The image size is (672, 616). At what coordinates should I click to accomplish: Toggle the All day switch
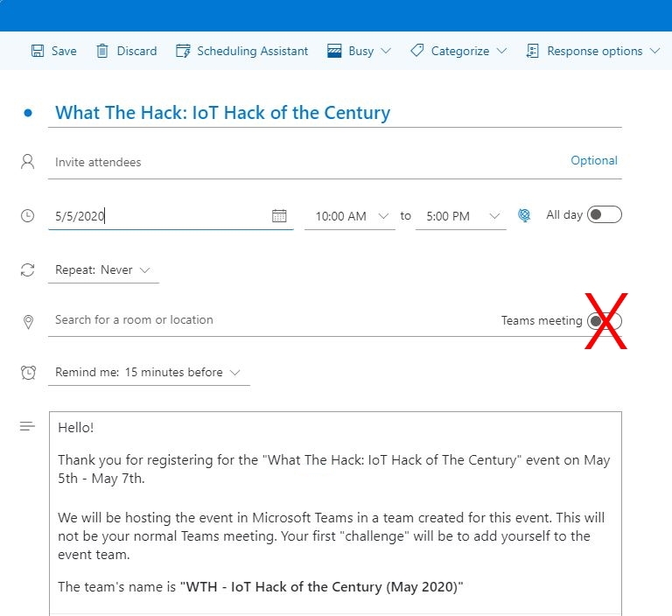click(x=604, y=214)
